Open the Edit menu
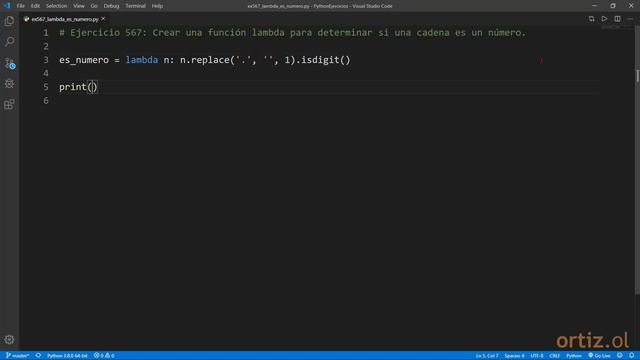 point(36,6)
